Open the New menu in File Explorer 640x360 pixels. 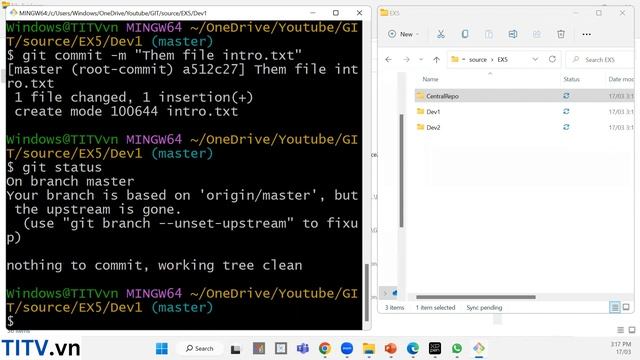click(x=403, y=34)
